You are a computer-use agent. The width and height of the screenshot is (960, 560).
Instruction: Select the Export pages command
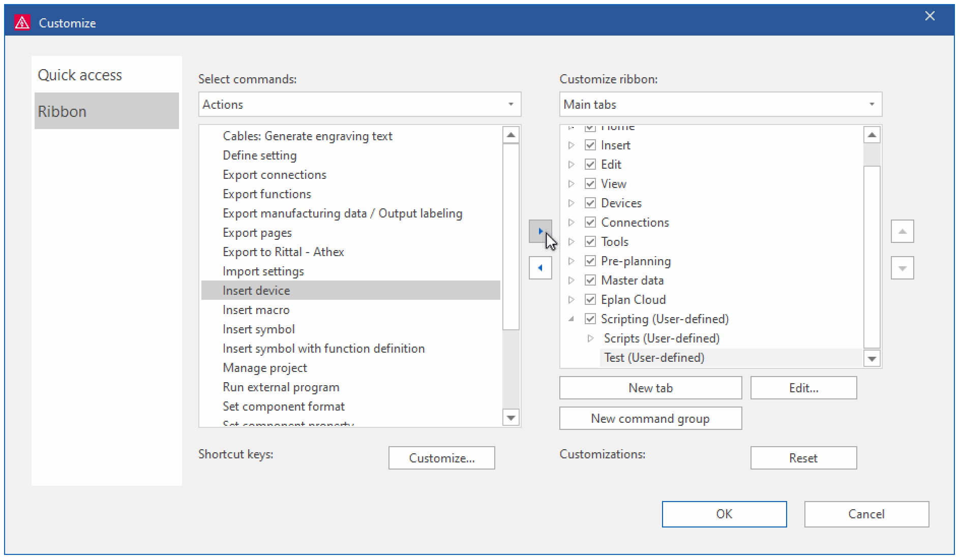click(351, 232)
